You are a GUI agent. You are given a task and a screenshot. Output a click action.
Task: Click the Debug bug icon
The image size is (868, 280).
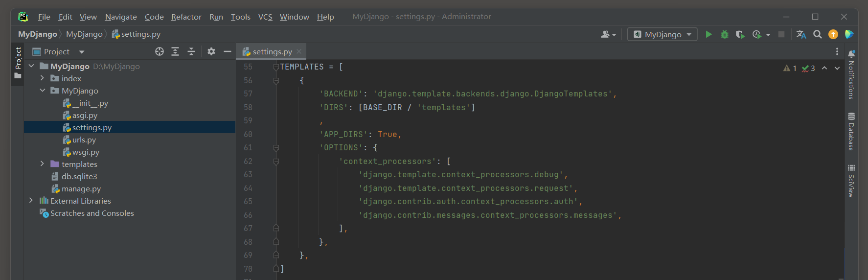(725, 34)
